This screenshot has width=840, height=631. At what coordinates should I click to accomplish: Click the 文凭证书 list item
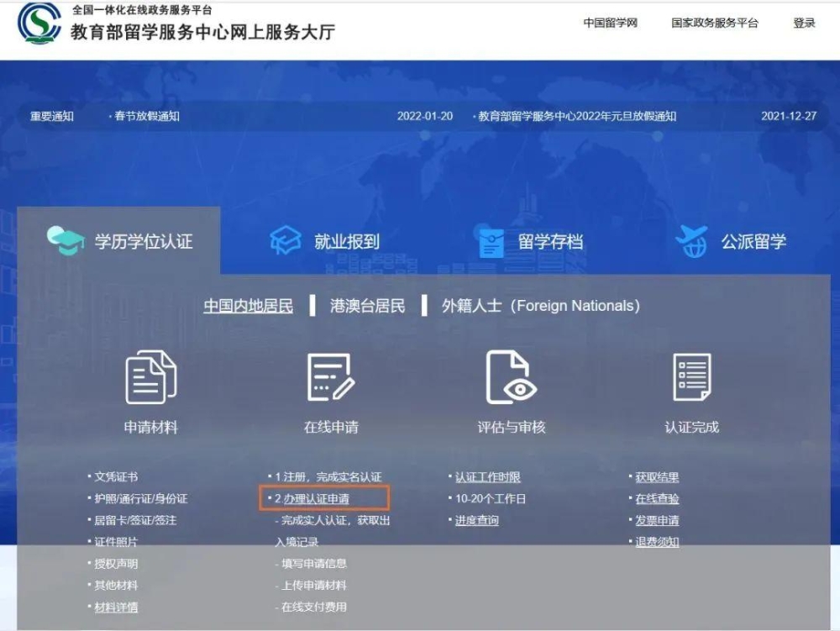116,476
